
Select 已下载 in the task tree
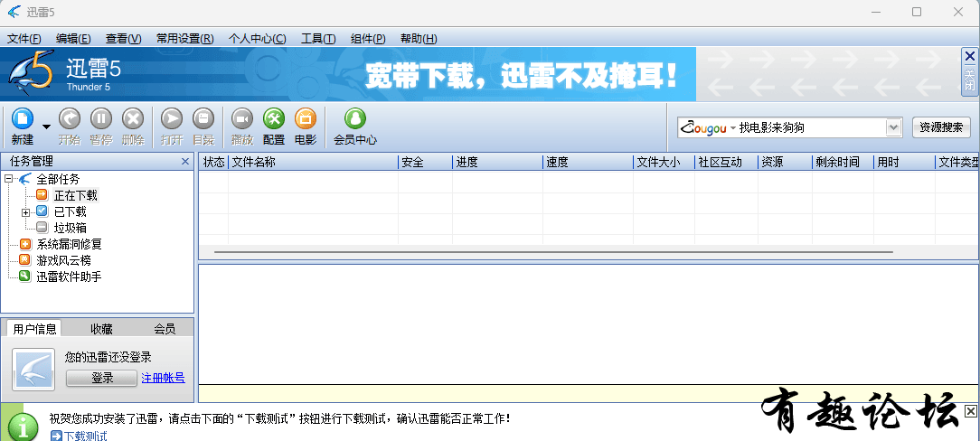(70, 211)
